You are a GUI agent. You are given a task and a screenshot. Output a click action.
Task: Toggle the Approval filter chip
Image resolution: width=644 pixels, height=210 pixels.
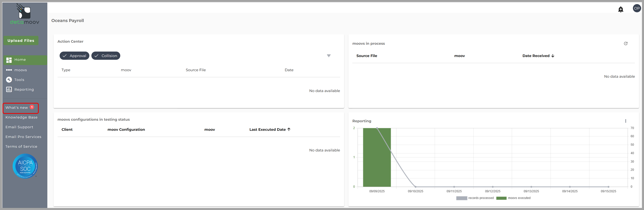pos(74,56)
